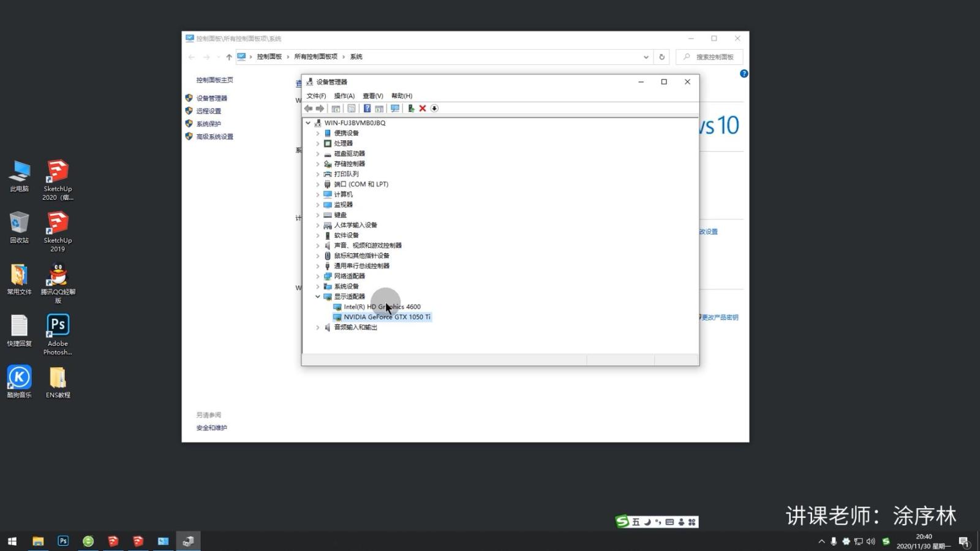
Task: Click the blue Help question-mark toolbar icon
Action: coord(367,108)
